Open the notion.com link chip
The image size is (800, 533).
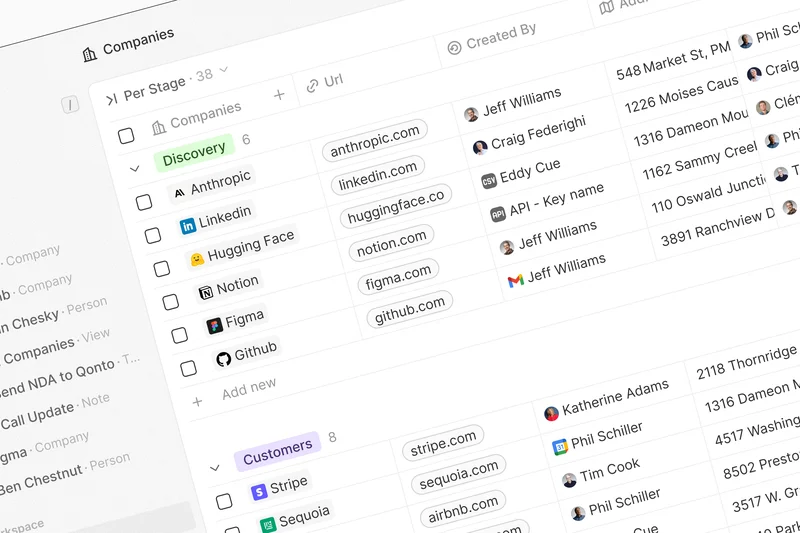(x=391, y=243)
